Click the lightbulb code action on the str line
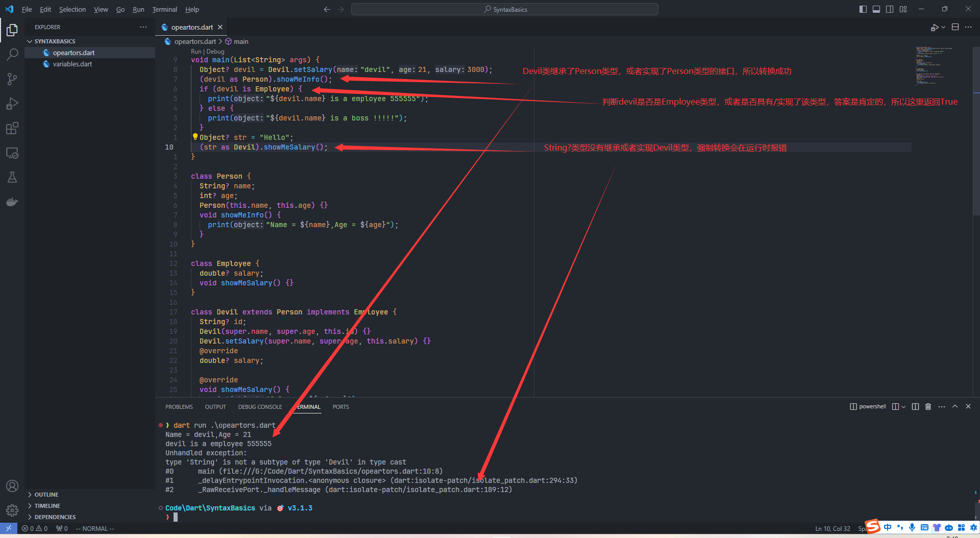The height and width of the screenshot is (538, 980). pos(195,137)
